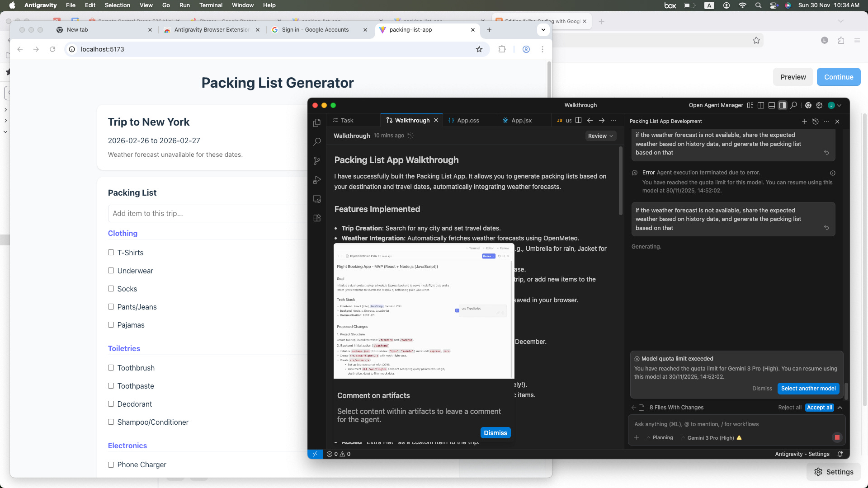The image size is (868, 488).
Task: Check the T-Shirts checkbox
Action: (x=111, y=253)
